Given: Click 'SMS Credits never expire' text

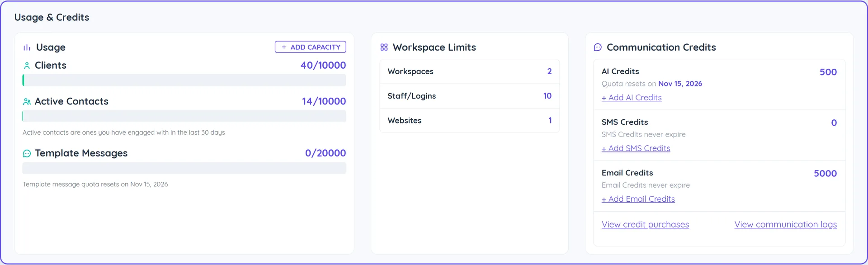Looking at the screenshot, I should click(643, 134).
